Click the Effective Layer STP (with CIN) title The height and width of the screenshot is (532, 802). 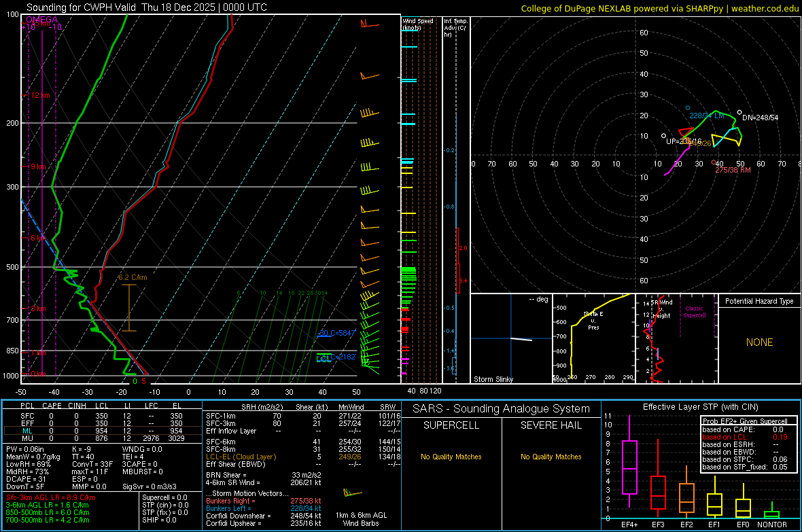[x=700, y=407]
